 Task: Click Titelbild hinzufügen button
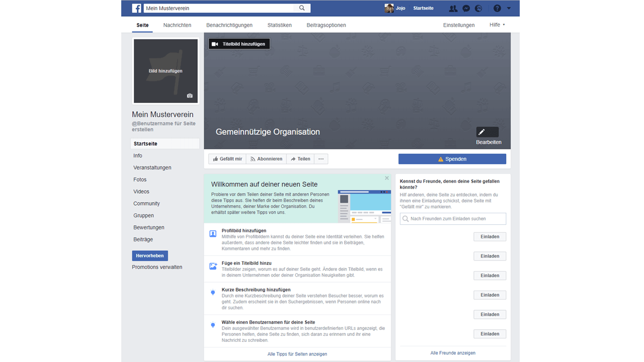tap(239, 44)
